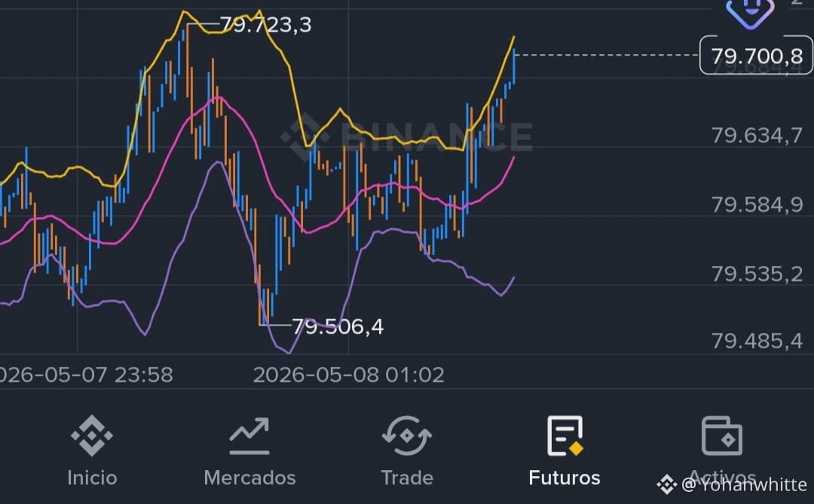This screenshot has width=814, height=504.
Task: Click the 2026-05-08 01:02 time label
Action: click(x=349, y=374)
